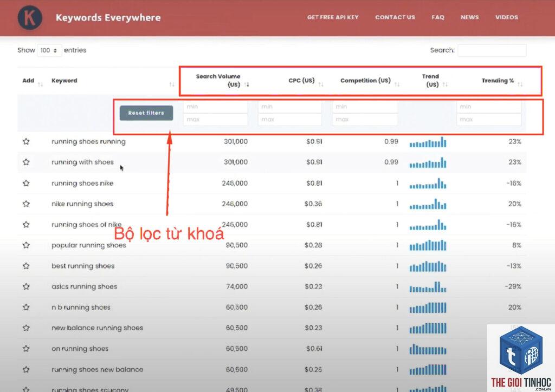Focus CPC max filter field
This screenshot has height=392, width=555.
click(290, 120)
